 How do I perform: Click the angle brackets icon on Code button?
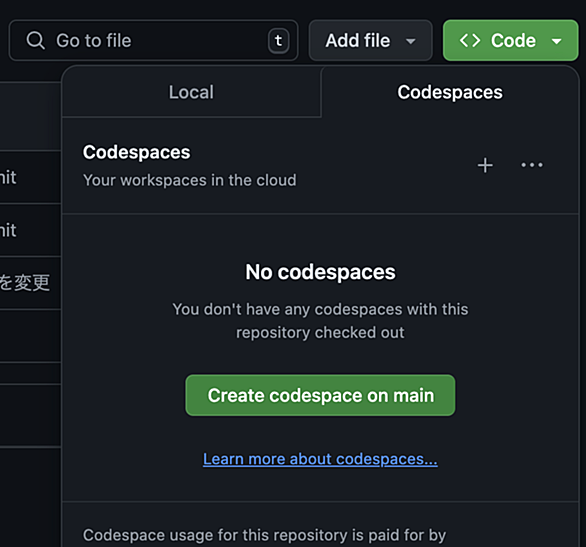pyautogui.click(x=470, y=40)
